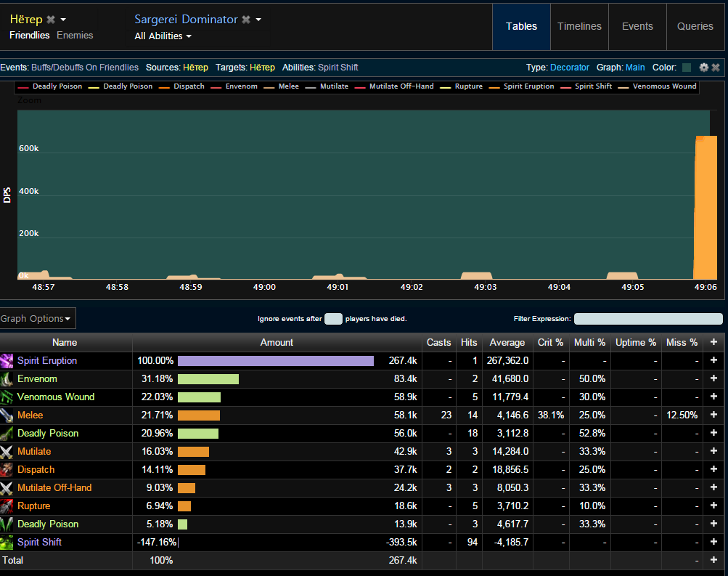Sort table by Crit % column
This screenshot has width=728, height=576.
(x=551, y=342)
